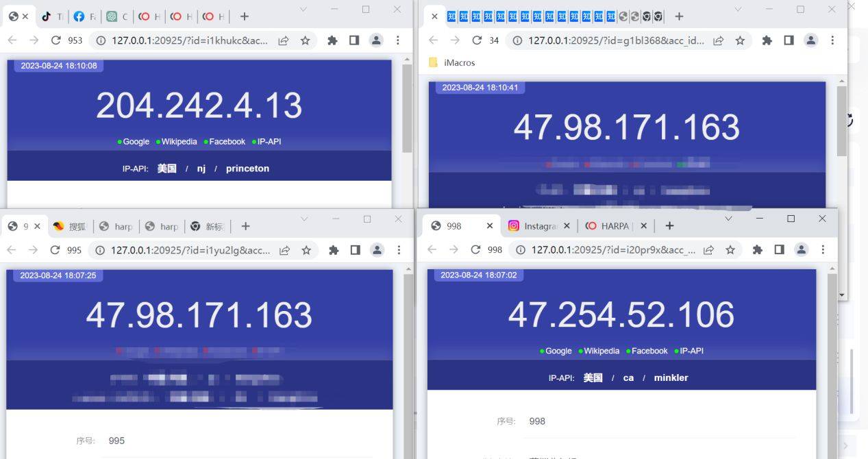Open the tab search chevron in the bottom-right window

[728, 218]
